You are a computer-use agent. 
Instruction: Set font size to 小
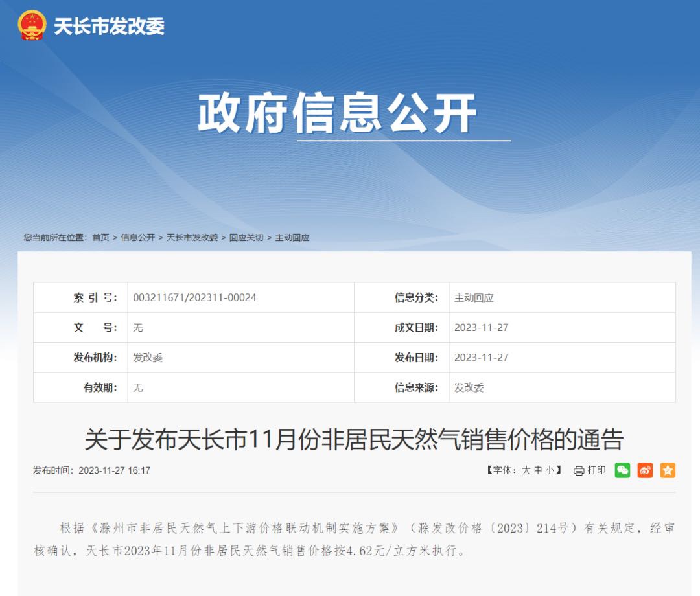(x=550, y=470)
